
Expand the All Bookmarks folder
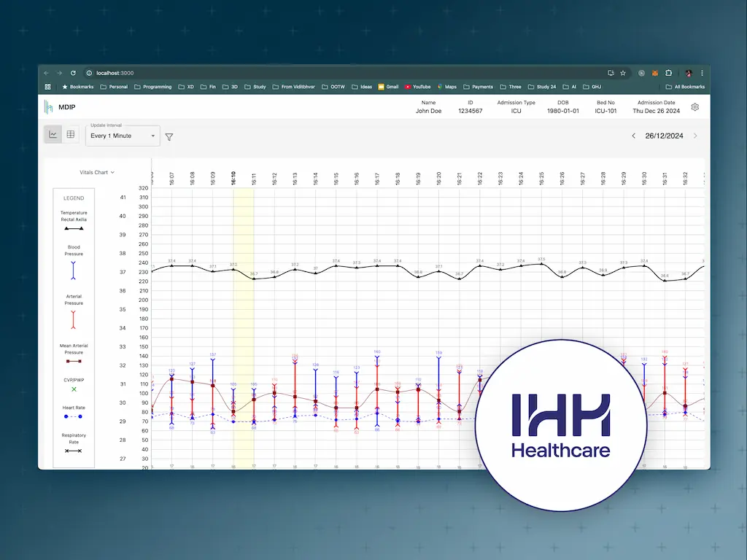coord(685,87)
